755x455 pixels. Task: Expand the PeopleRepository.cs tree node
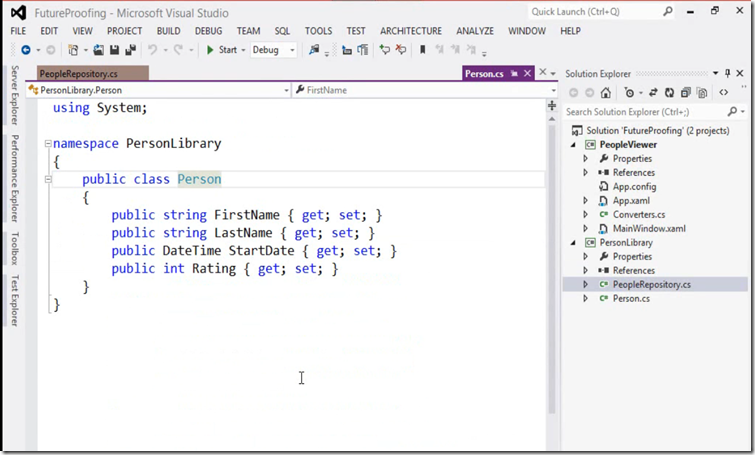[586, 285]
